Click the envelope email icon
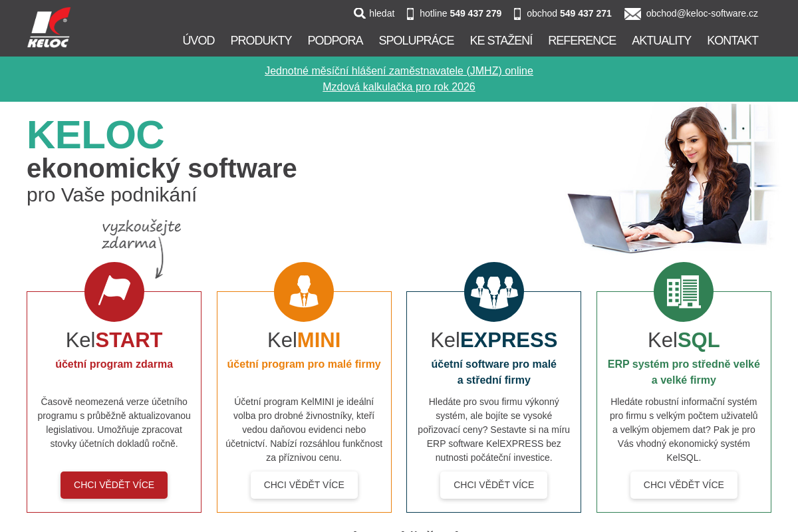This screenshot has width=798, height=532. [x=632, y=13]
